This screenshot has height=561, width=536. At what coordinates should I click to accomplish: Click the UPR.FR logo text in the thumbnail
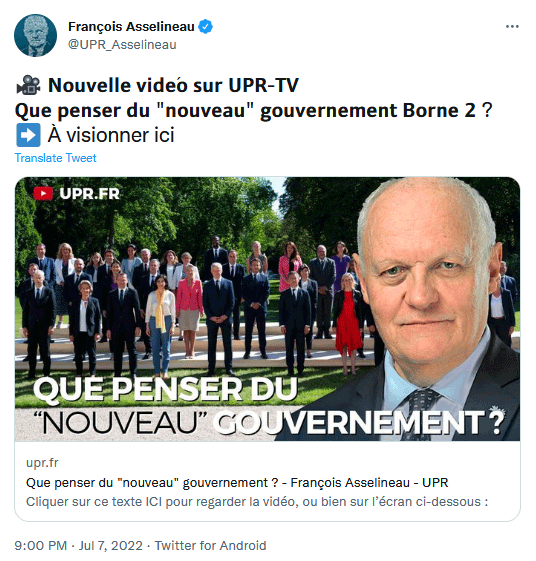point(89,194)
